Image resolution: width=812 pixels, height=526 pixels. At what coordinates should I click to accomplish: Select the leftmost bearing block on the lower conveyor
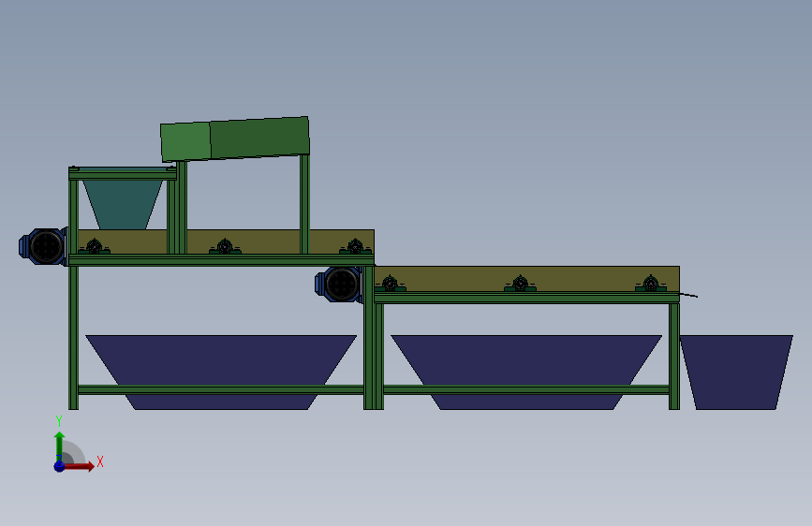coord(390,285)
